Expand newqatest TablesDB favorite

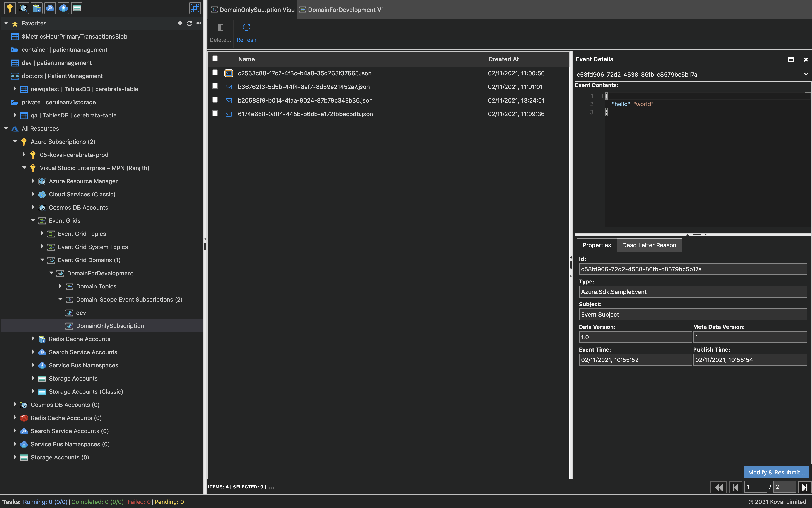15,89
